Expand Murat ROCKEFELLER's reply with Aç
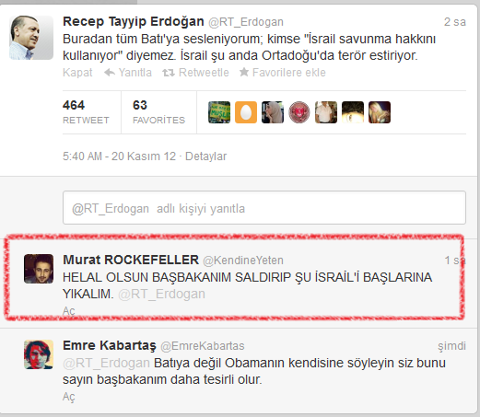 click(x=69, y=311)
